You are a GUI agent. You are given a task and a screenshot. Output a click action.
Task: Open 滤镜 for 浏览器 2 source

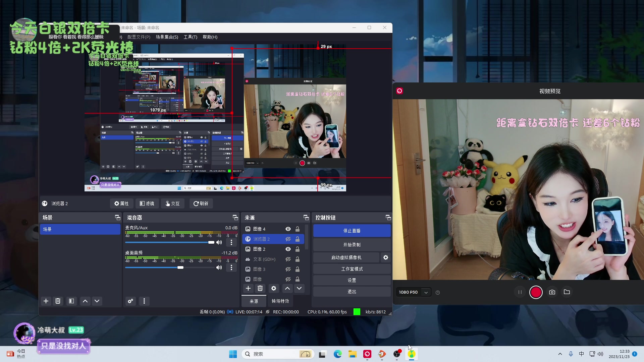[x=147, y=203]
